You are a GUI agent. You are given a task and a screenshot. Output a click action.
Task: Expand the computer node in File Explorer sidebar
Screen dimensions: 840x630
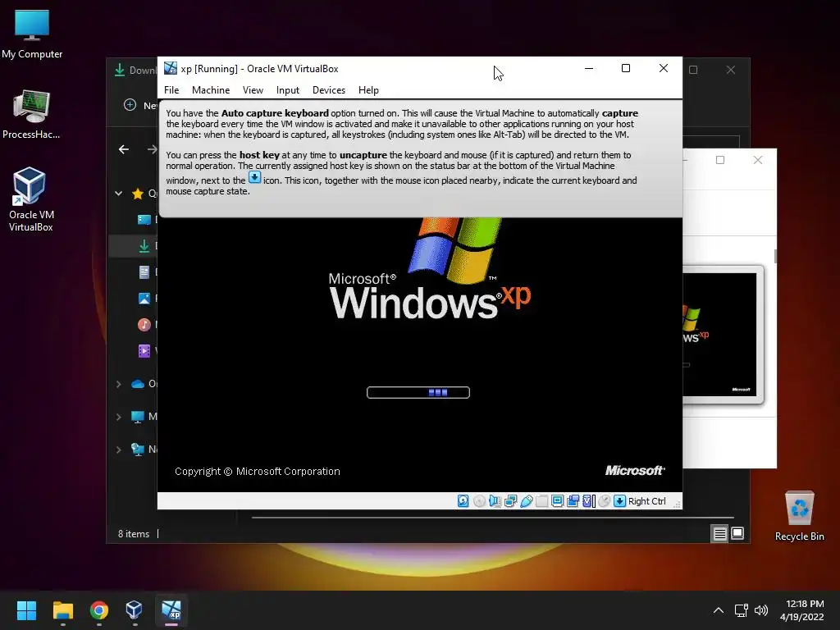[119, 417]
